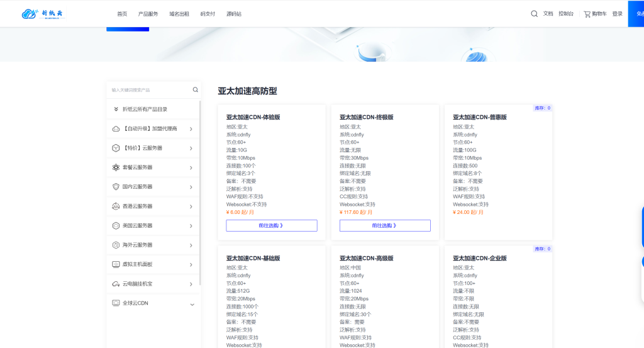Click the cloud icon beside 【自动升级】加盟代理商
The height and width of the screenshot is (348, 644).
pyautogui.click(x=116, y=128)
